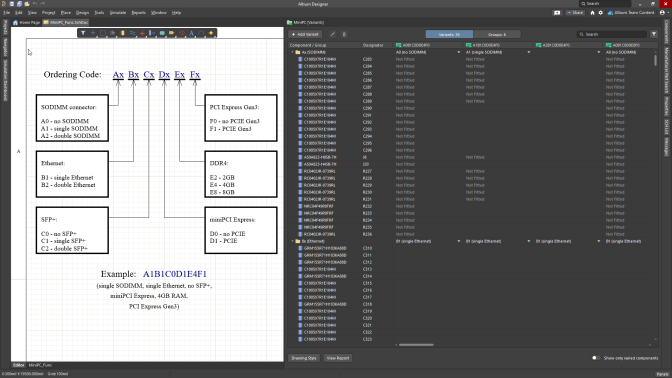Select the place part icon in the Active Bar
The width and height of the screenshot is (672, 378).
point(123,33)
